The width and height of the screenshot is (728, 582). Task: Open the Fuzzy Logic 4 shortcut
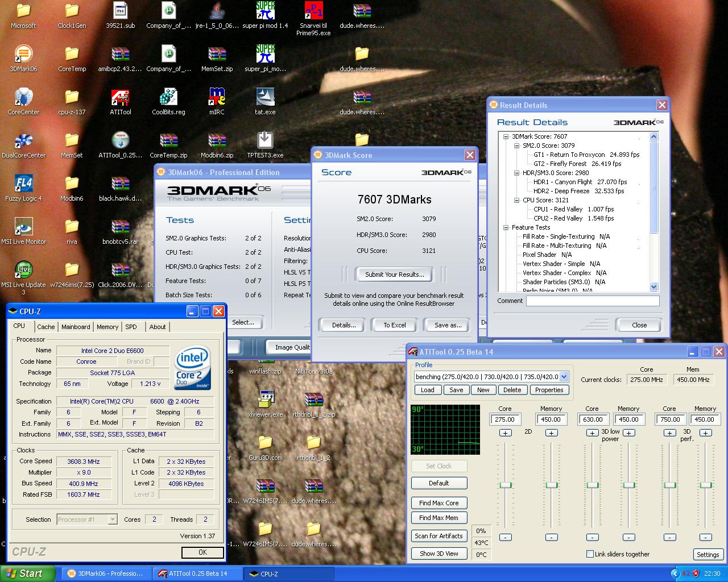click(23, 188)
